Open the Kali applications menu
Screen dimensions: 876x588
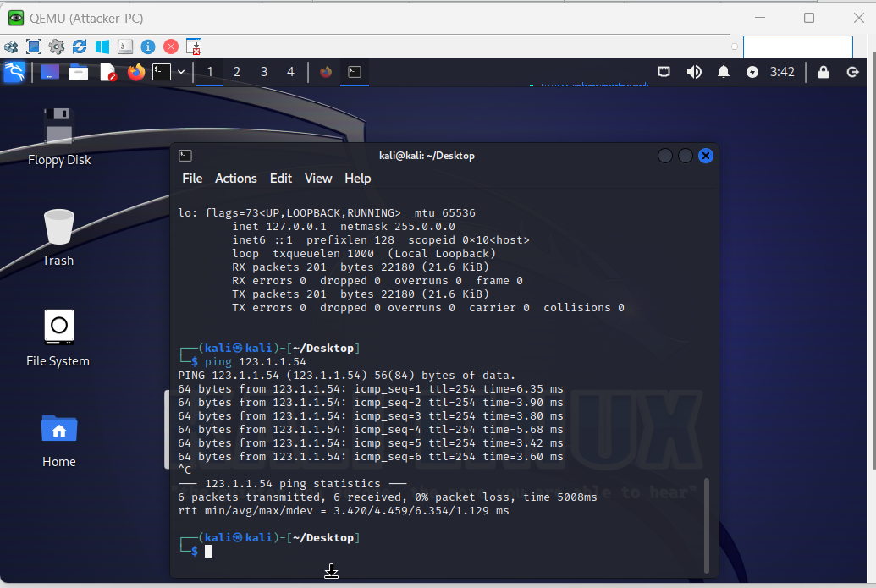(x=14, y=72)
